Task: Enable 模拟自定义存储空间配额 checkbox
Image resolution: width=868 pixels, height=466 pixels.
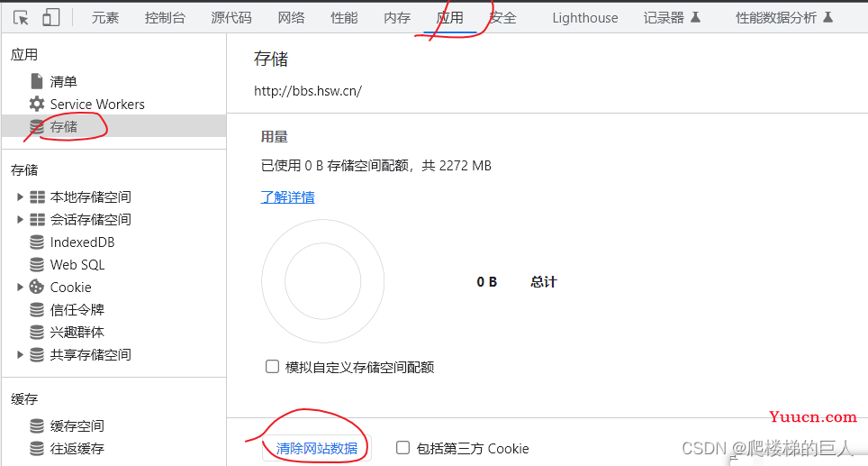Action: (272, 366)
